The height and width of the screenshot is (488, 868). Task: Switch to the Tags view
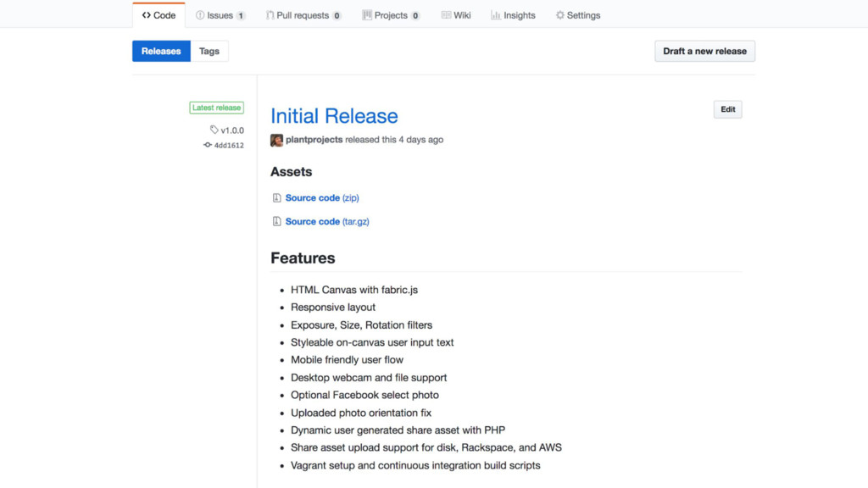click(x=209, y=51)
